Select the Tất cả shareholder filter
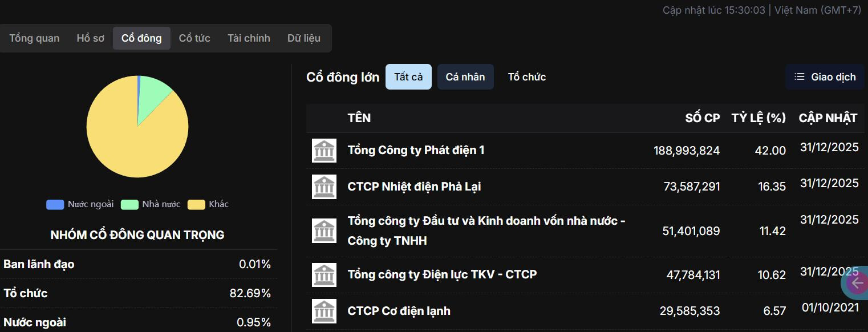The width and height of the screenshot is (868, 332). tap(408, 77)
